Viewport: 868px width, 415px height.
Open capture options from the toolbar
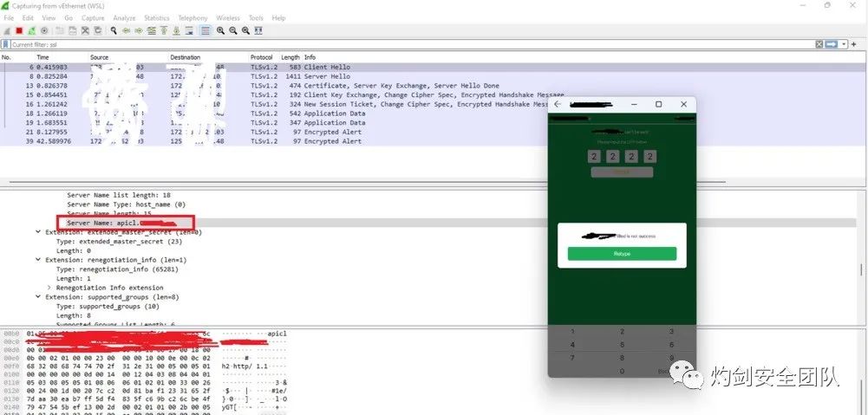[44, 31]
